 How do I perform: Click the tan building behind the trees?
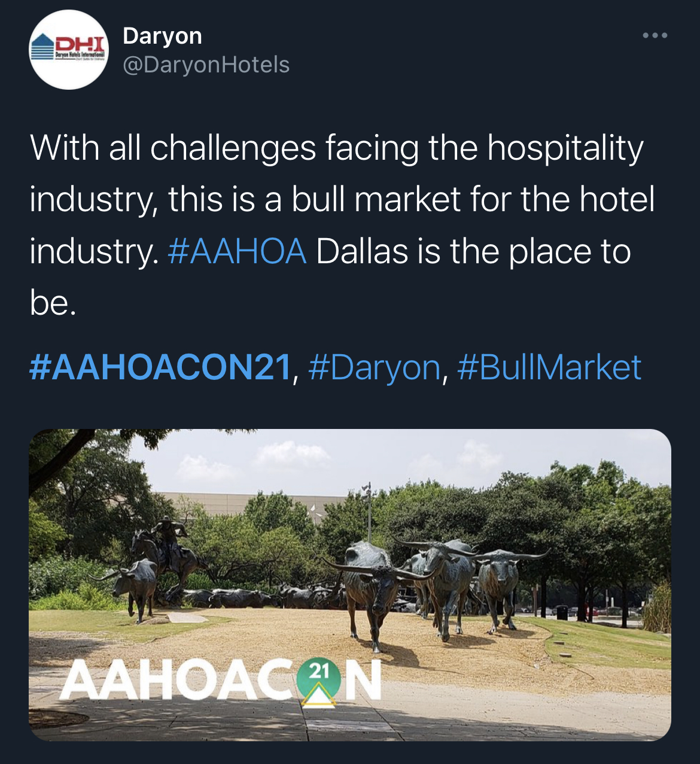point(251,503)
